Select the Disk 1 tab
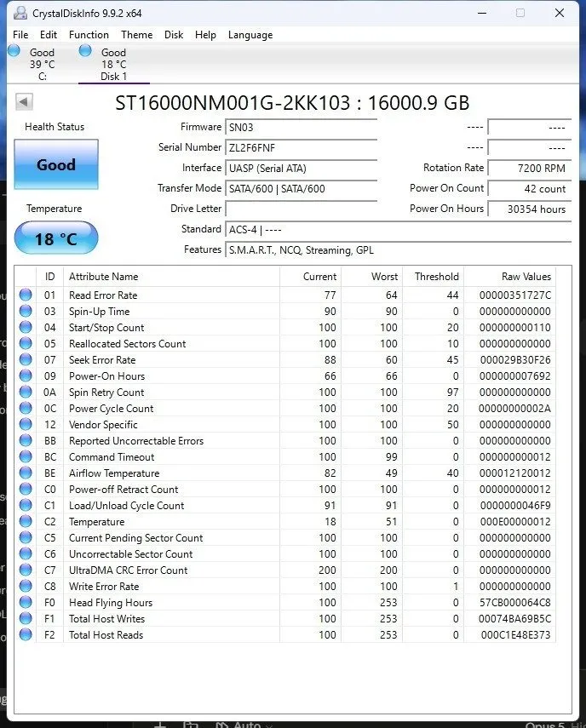Image resolution: width=586 pixels, height=728 pixels. [x=114, y=64]
